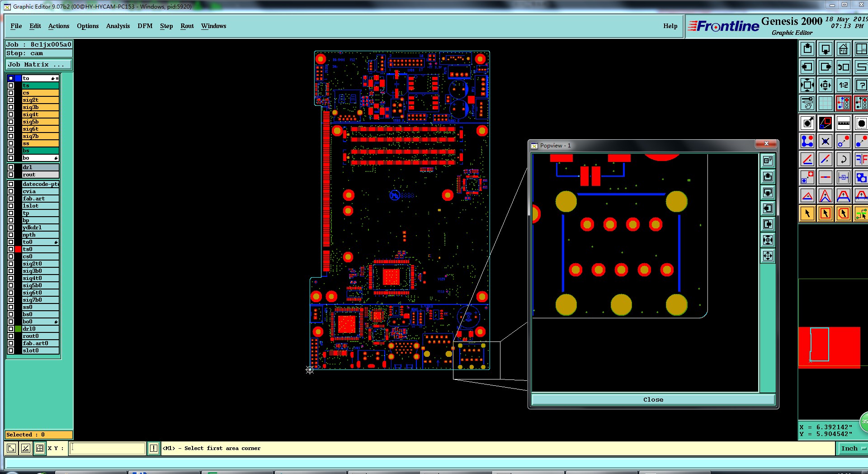Toggle the rout0 layer checkbox
Screen dimensions: 868x474
click(11, 336)
